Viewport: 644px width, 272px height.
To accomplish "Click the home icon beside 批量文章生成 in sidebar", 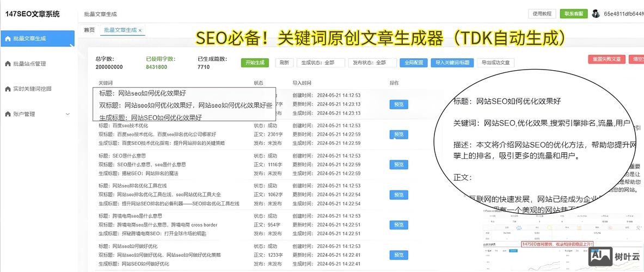I will [8, 39].
